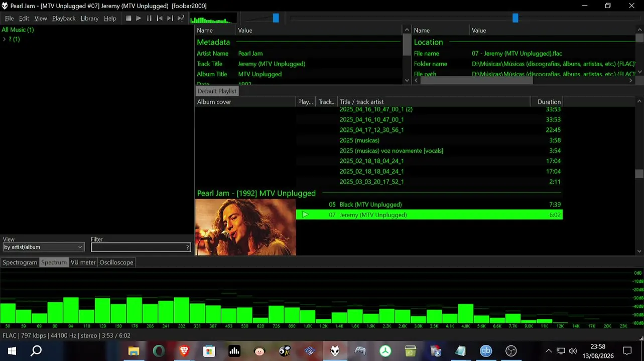The height and width of the screenshot is (361, 644).
Task: Select the "Black (MTV Unplugged)" track row
Action: pos(429,205)
